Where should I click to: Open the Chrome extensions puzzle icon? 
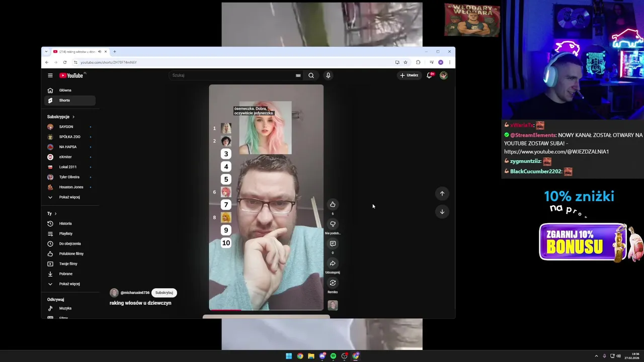pos(418,62)
